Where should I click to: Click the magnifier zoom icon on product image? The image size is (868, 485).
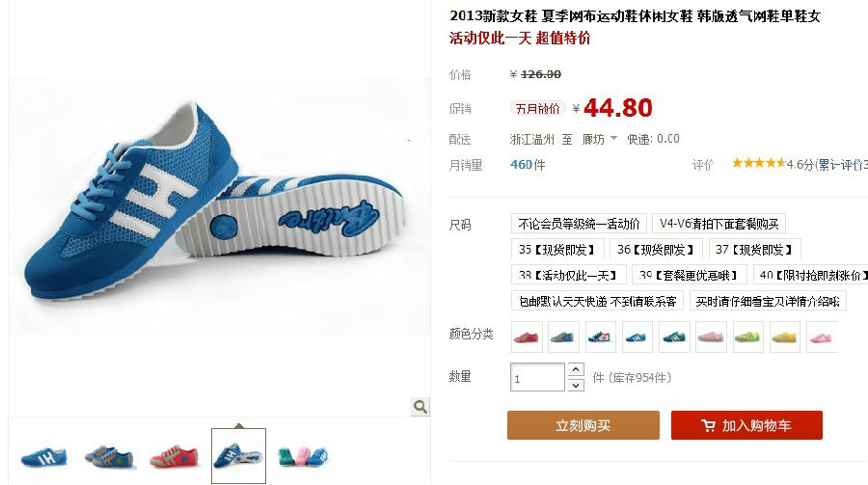pyautogui.click(x=420, y=407)
